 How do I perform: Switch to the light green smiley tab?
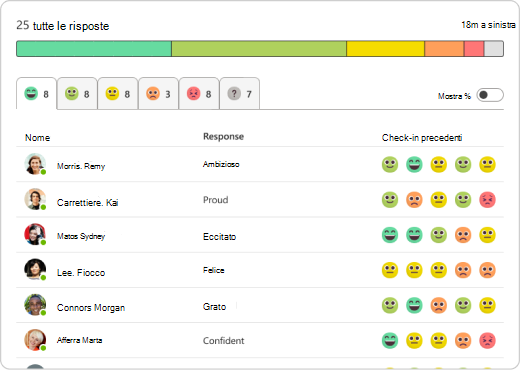pyautogui.click(x=77, y=94)
